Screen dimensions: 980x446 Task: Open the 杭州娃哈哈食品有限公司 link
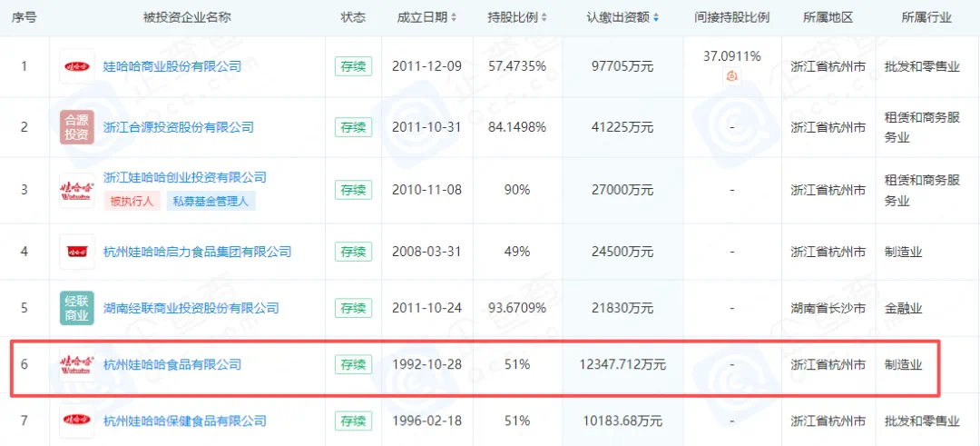coord(172,365)
